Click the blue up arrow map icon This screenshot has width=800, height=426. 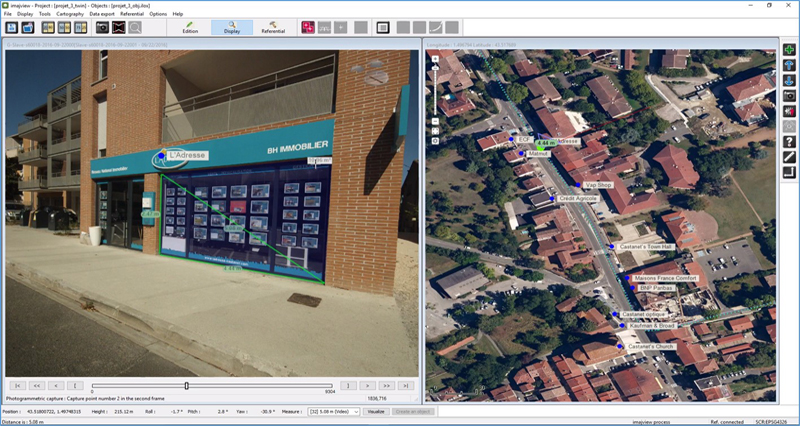789,65
